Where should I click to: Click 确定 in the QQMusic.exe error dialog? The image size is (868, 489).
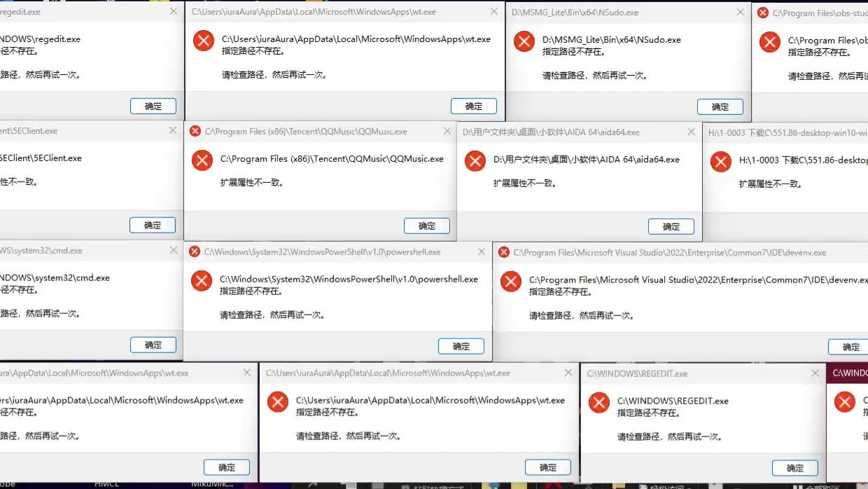tap(427, 226)
